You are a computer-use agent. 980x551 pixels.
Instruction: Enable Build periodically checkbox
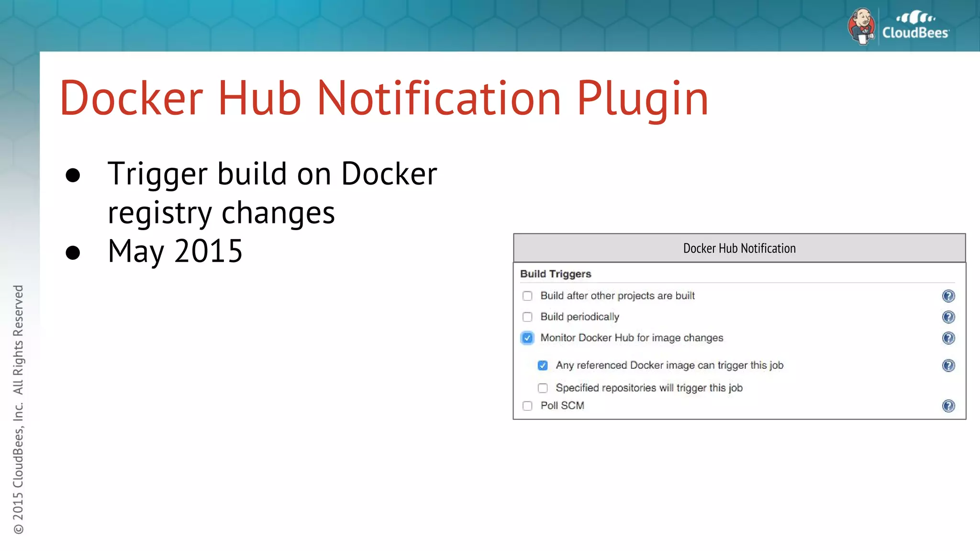(x=527, y=317)
